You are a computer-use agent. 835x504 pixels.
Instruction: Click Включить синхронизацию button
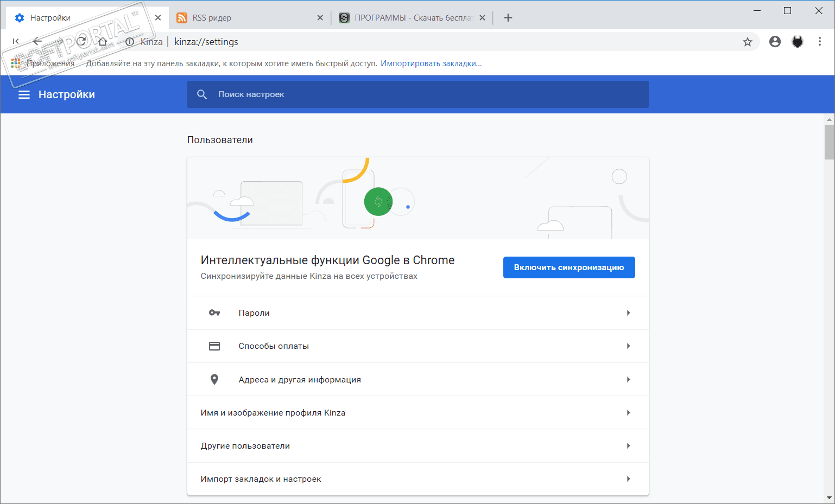pos(569,267)
